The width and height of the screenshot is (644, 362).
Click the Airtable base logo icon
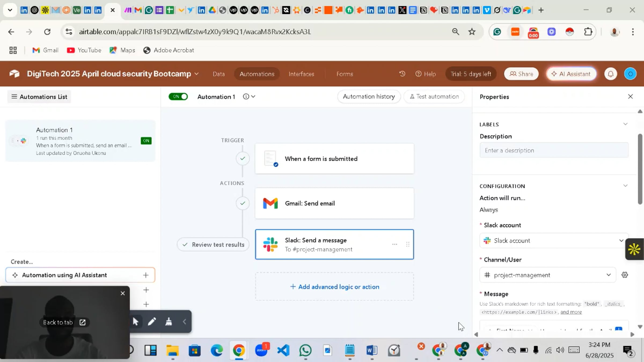(x=14, y=74)
